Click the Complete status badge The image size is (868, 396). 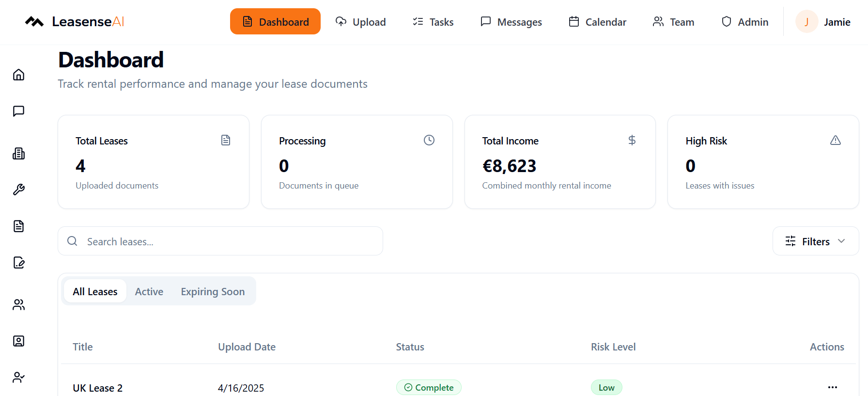(x=429, y=387)
